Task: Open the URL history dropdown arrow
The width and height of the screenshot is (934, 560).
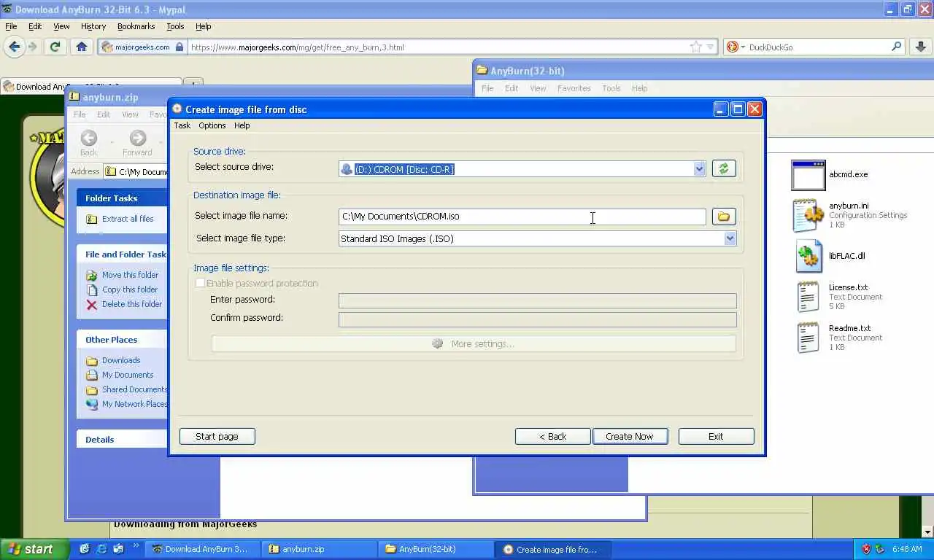Action: (x=710, y=47)
